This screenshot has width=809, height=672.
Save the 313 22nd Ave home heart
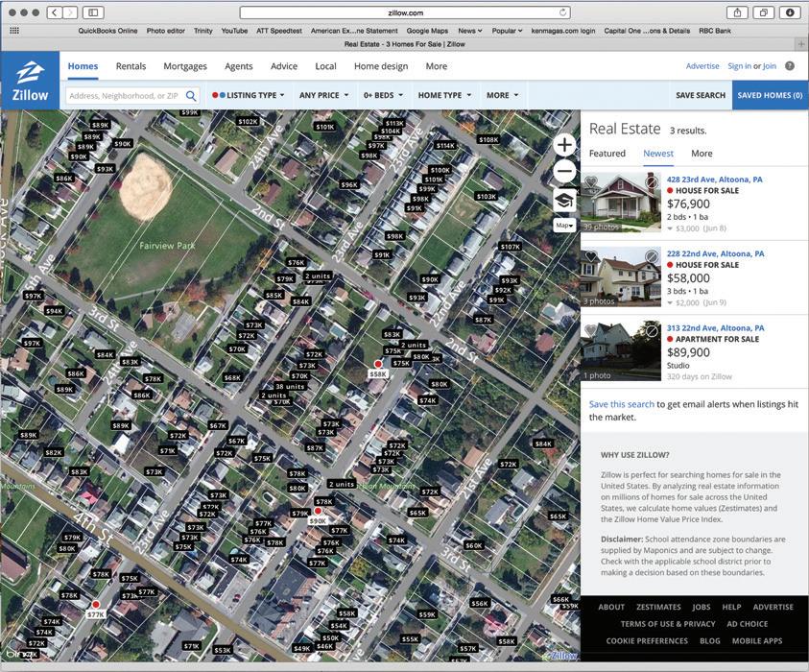click(591, 330)
